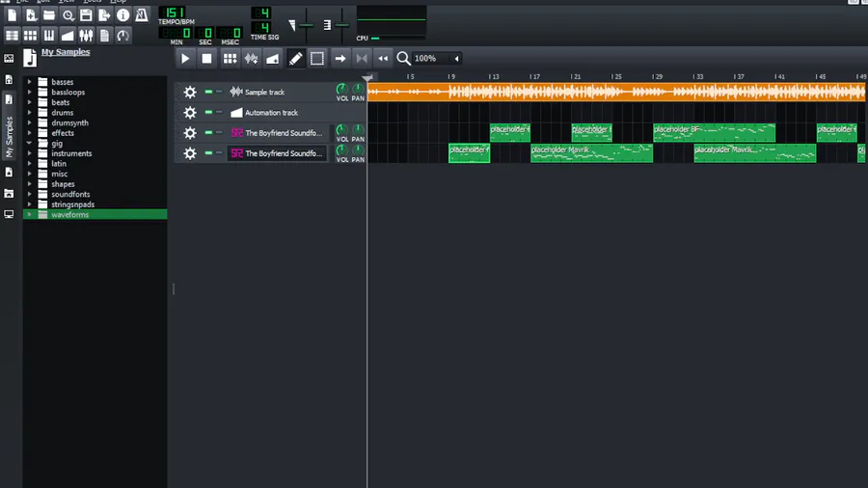The height and width of the screenshot is (488, 868).
Task: Toggle the metronome icon
Action: (x=141, y=14)
